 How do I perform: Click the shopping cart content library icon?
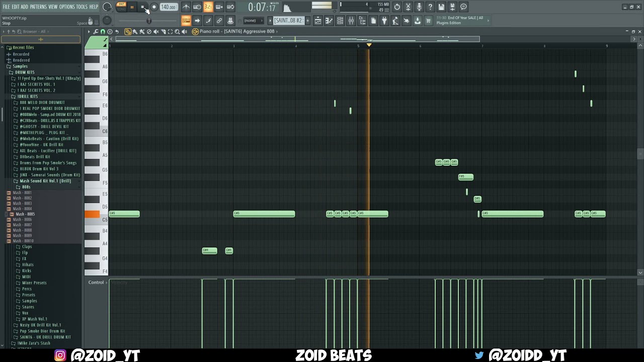(429, 21)
